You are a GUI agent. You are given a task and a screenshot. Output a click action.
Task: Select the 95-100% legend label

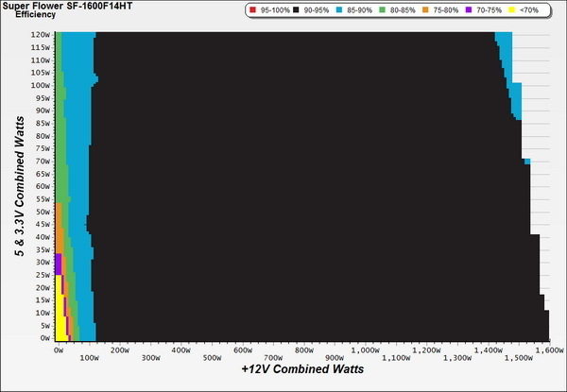275,10
